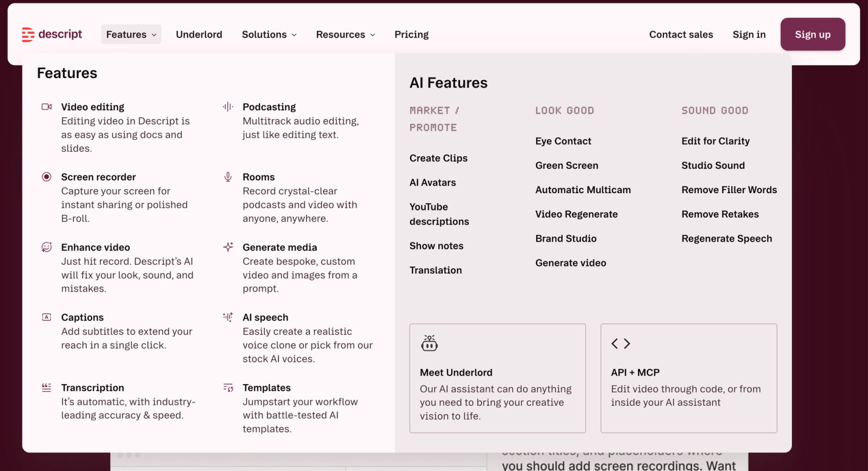Expand the Solutions dropdown

(269, 34)
